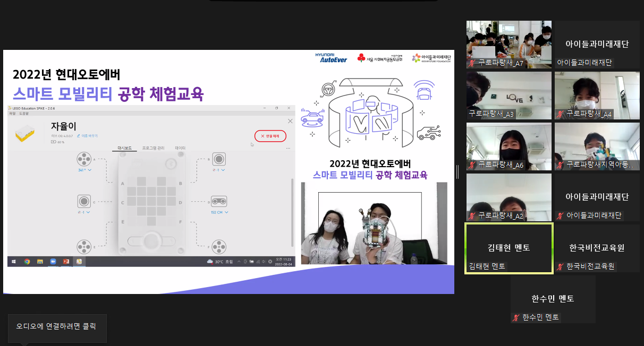The height and width of the screenshot is (346, 644).
Task: Open the Port C value dropdown
Action: click(x=84, y=212)
